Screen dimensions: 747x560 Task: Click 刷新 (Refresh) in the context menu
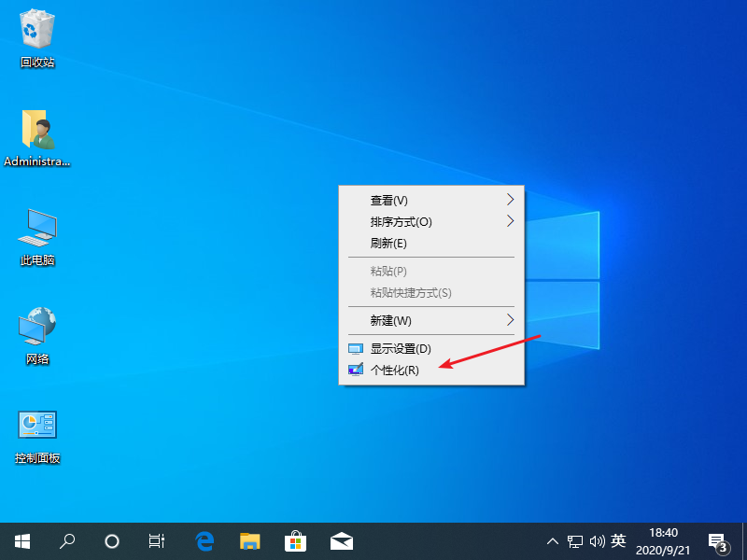click(388, 244)
